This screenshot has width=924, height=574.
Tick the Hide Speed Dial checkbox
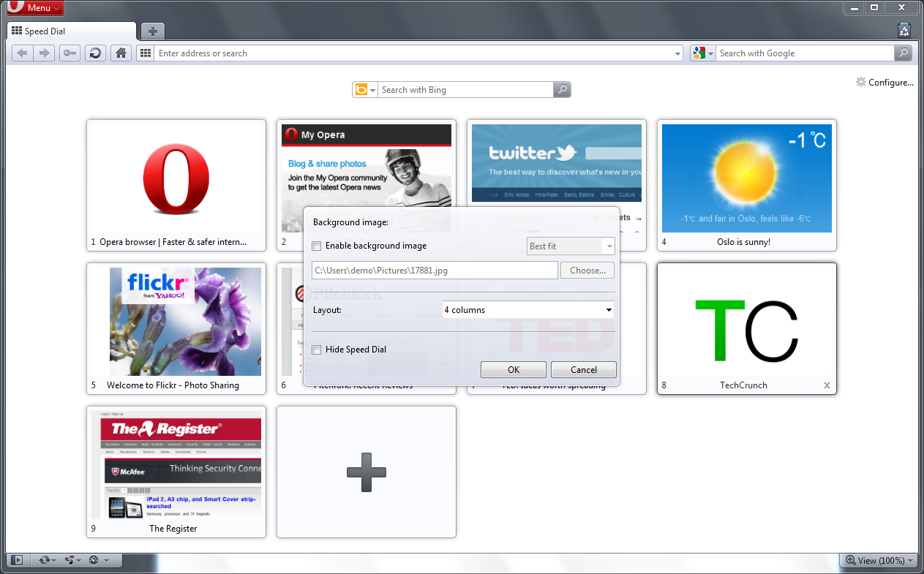point(317,350)
